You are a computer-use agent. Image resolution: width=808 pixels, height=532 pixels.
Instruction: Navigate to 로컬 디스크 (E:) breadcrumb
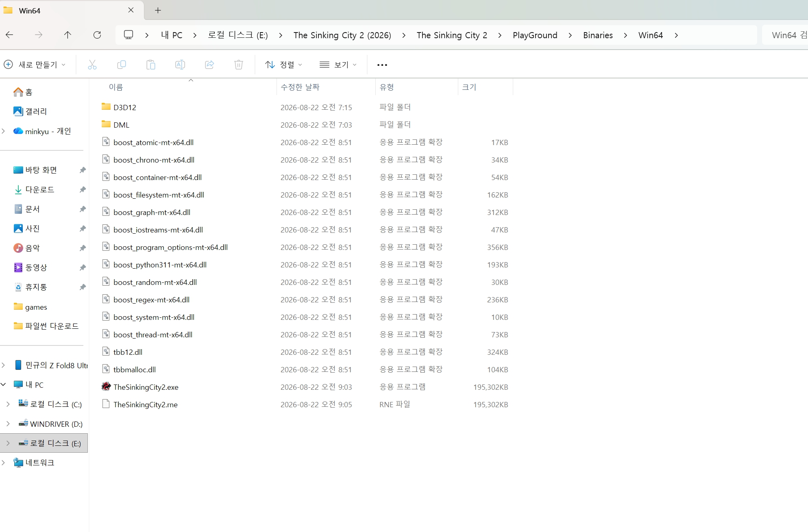238,35
